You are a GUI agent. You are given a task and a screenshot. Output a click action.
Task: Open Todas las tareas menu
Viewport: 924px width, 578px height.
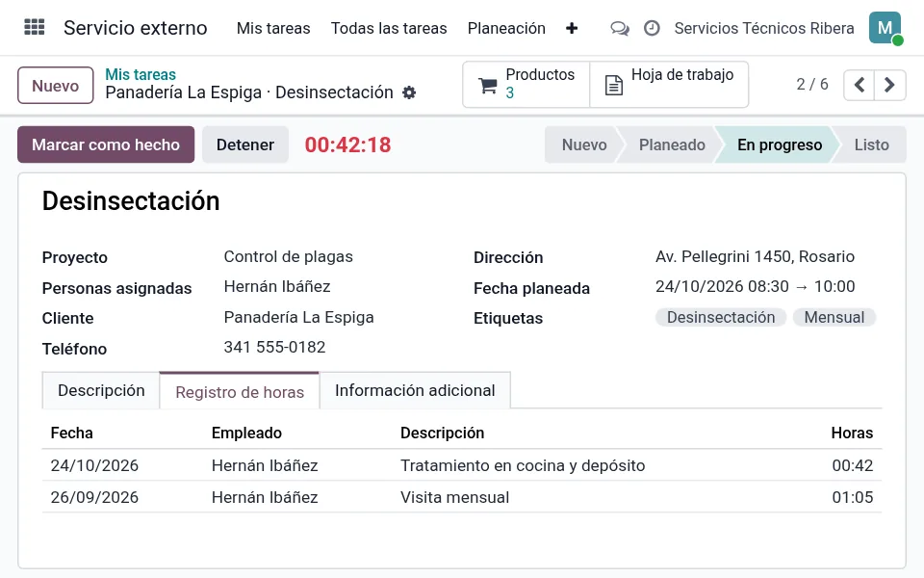[389, 28]
